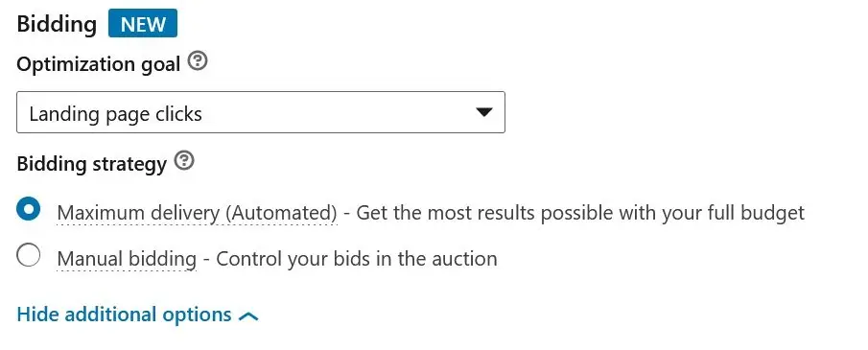Click the Bidding section heading
Viewport: 868px width, 350px height.
tap(57, 25)
